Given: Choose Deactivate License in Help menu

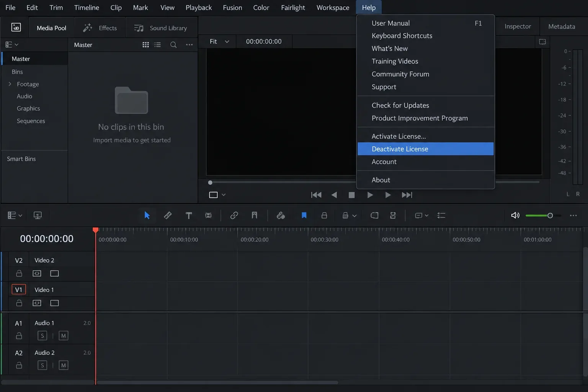Looking at the screenshot, I should pos(425,149).
